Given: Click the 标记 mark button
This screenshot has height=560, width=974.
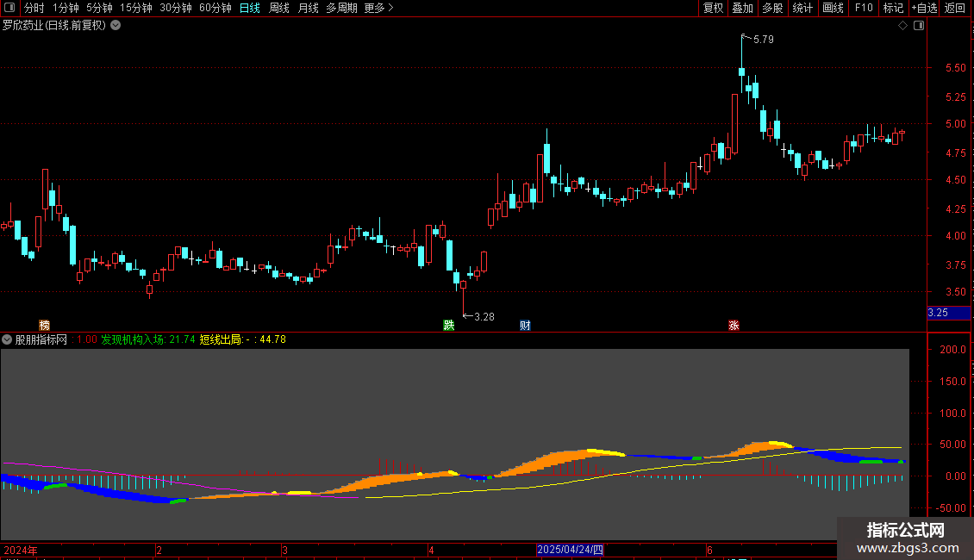Looking at the screenshot, I should 893,8.
